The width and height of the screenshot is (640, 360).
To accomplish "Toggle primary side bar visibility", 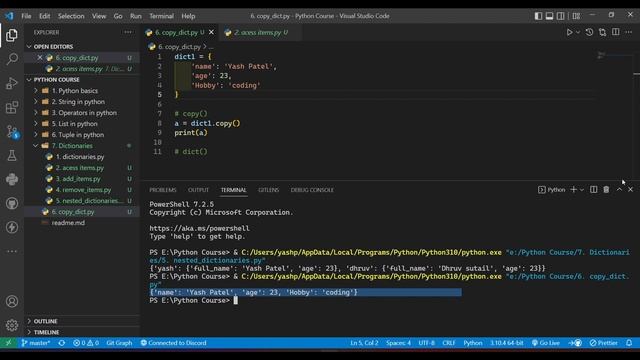I will [538, 16].
